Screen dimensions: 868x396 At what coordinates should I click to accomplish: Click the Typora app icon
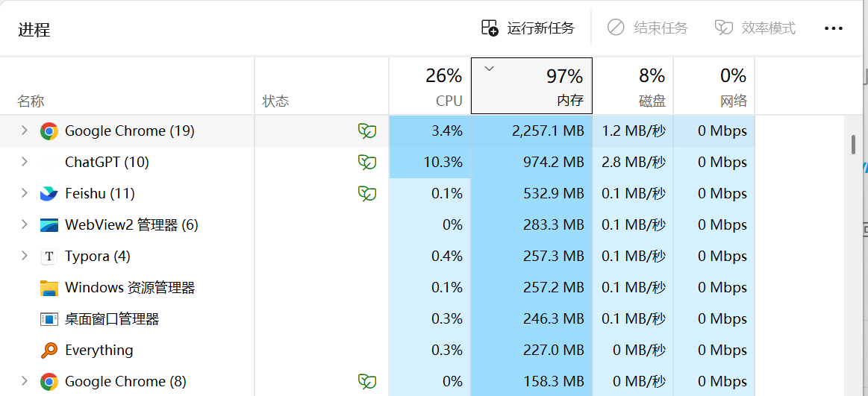coord(49,257)
